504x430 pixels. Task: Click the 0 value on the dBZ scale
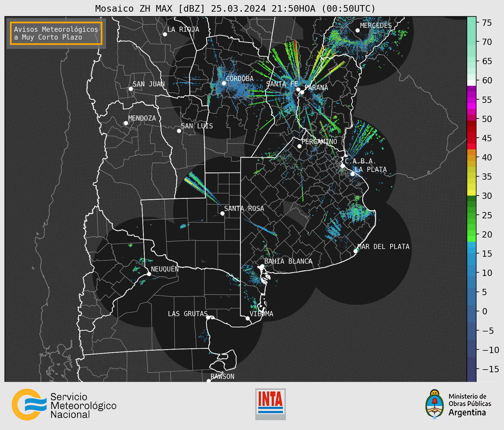(x=485, y=311)
